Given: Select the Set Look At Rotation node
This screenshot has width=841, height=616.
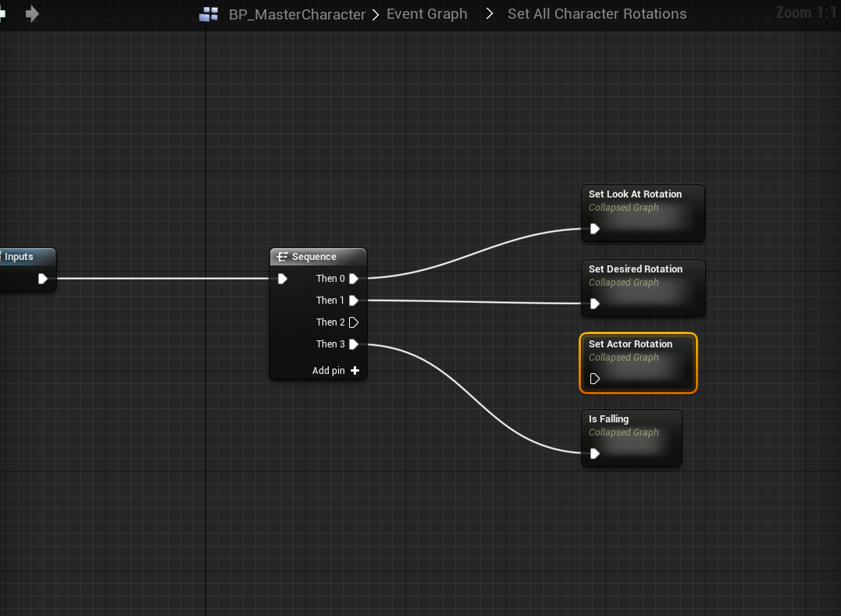Looking at the screenshot, I should [x=635, y=194].
